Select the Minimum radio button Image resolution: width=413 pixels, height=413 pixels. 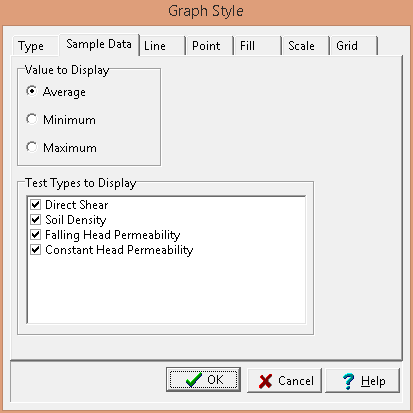[32, 119]
